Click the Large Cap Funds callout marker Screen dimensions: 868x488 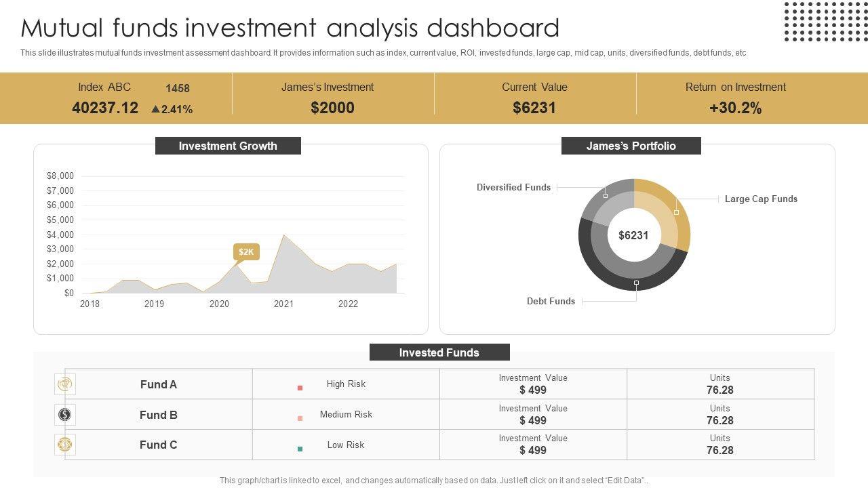(676, 213)
